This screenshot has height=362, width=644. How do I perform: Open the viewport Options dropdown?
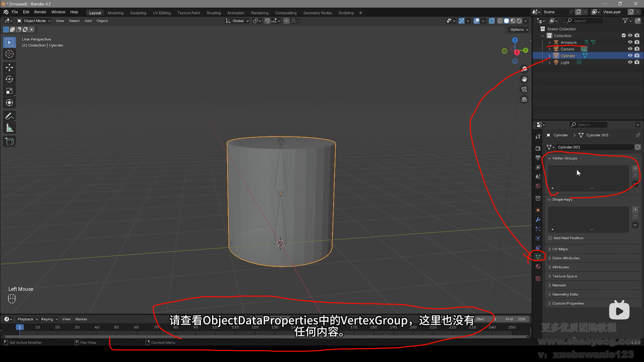tap(519, 29)
